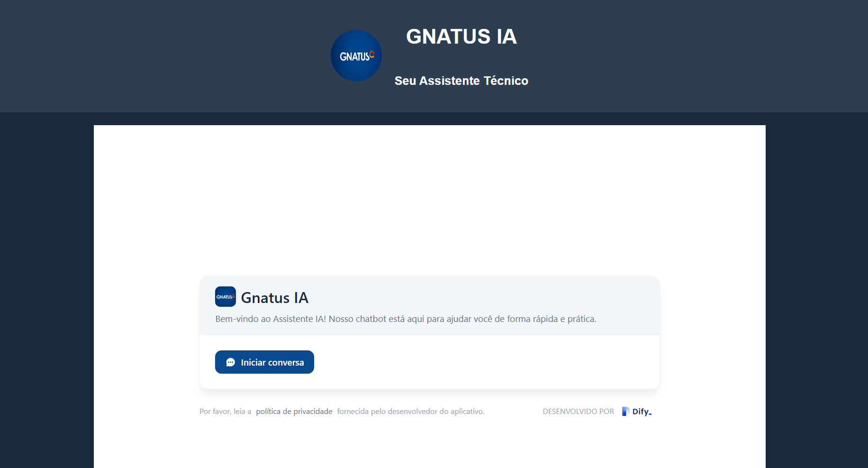Click the Dify logo in footer
The width and height of the screenshot is (868, 468).
(637, 412)
